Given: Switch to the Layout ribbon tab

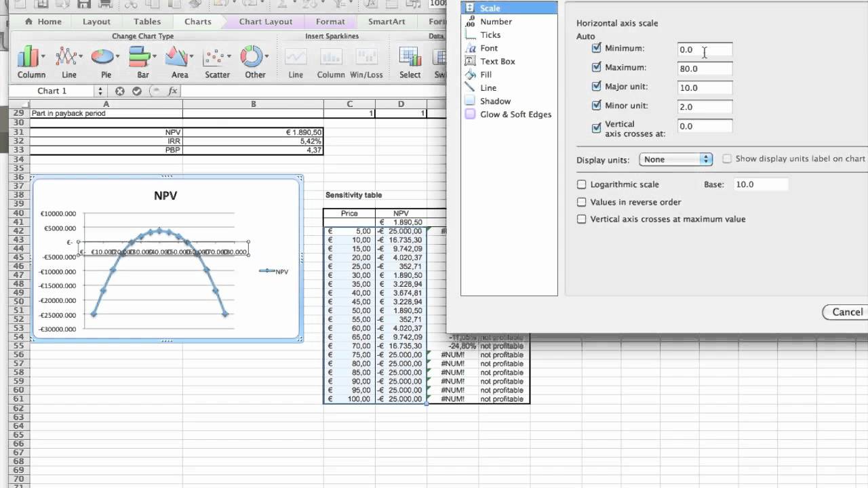Looking at the screenshot, I should [x=96, y=22].
